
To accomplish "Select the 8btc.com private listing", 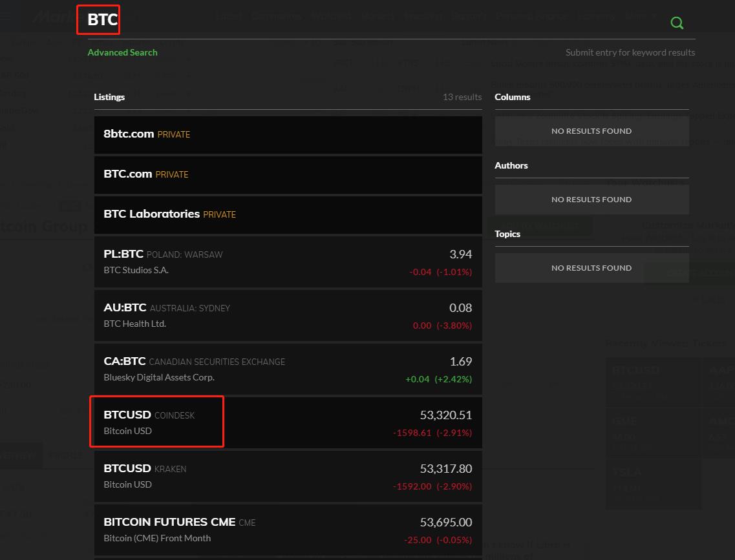I will pos(288,134).
